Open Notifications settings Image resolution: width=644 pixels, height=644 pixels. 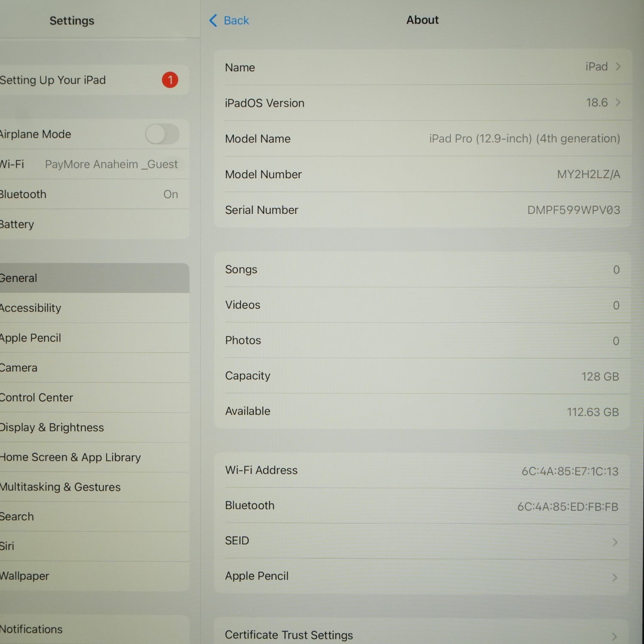[94, 630]
